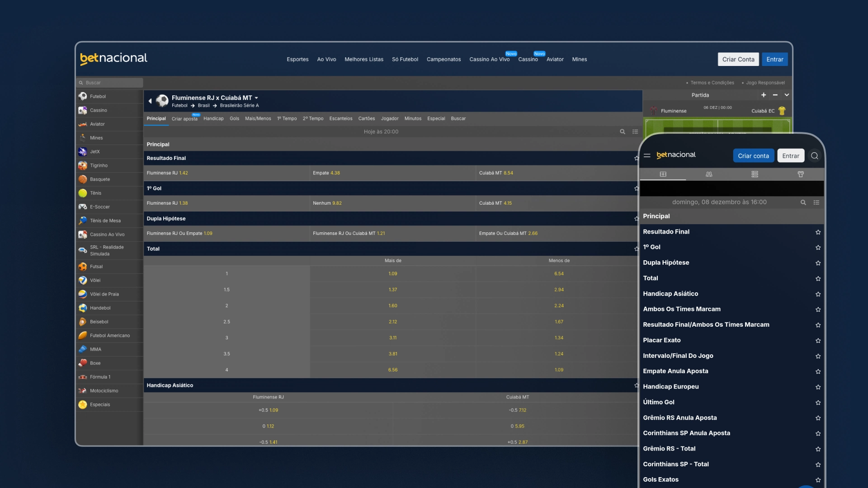Select the Futebol sidebar icon
The height and width of the screenshot is (488, 868).
pos(82,97)
